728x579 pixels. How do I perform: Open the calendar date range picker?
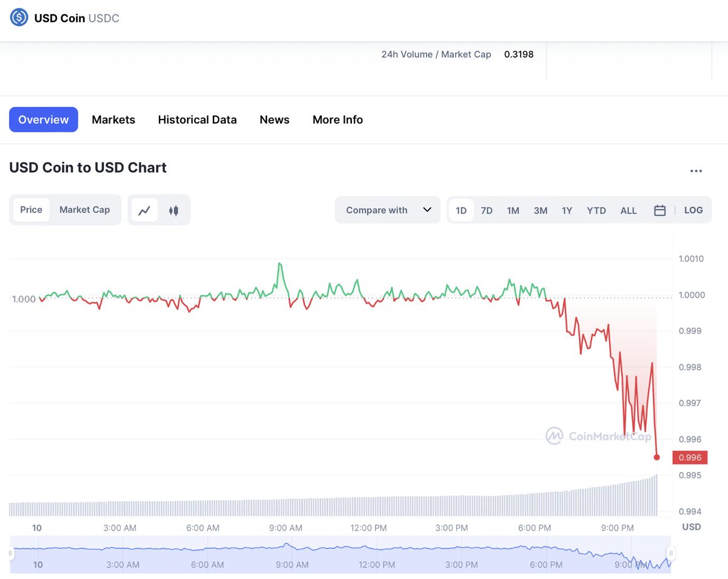point(660,210)
